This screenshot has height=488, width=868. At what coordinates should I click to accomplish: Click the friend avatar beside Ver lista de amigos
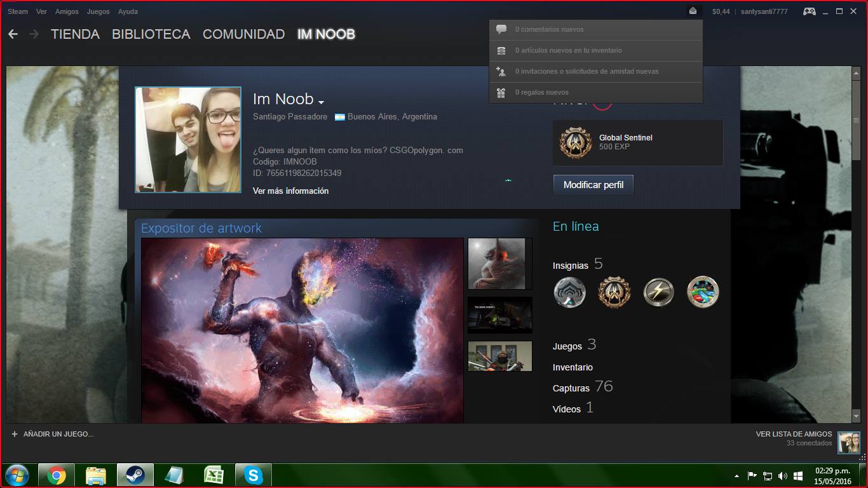point(848,443)
